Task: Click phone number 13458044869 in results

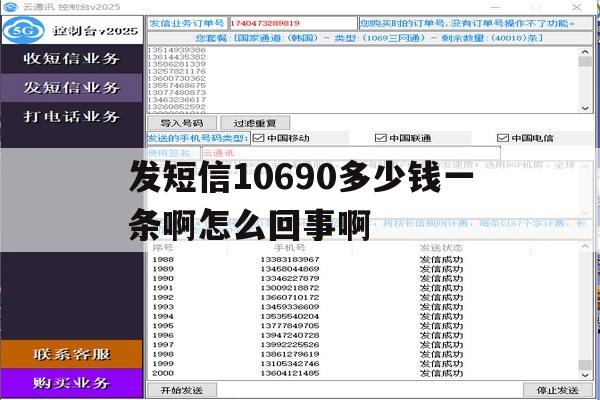Action: pos(290,269)
